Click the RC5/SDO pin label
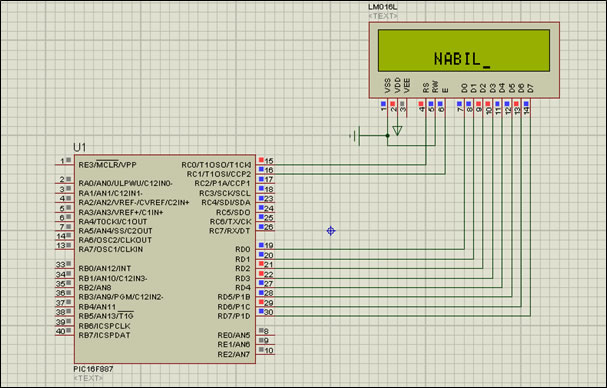 233,213
